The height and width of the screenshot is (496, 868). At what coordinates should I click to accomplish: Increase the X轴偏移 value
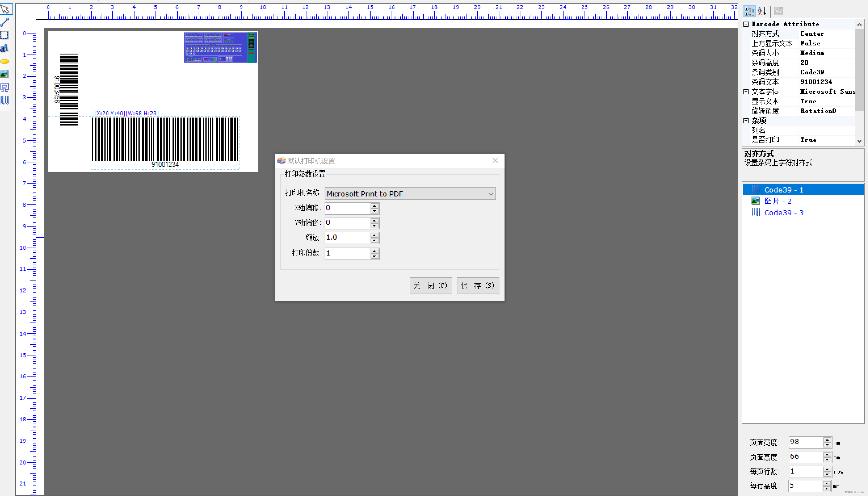(x=375, y=206)
